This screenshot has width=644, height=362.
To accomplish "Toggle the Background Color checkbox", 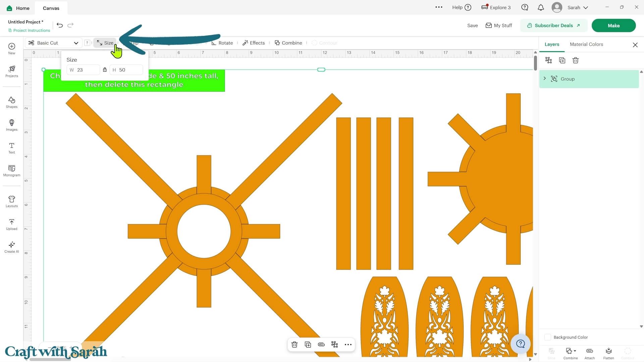I will click(x=547, y=337).
